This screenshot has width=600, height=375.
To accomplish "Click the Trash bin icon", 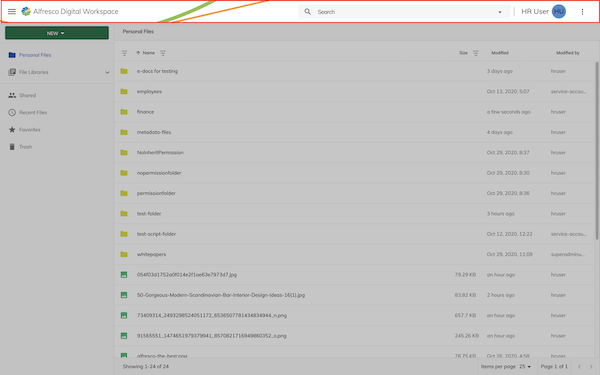I will pyautogui.click(x=12, y=147).
